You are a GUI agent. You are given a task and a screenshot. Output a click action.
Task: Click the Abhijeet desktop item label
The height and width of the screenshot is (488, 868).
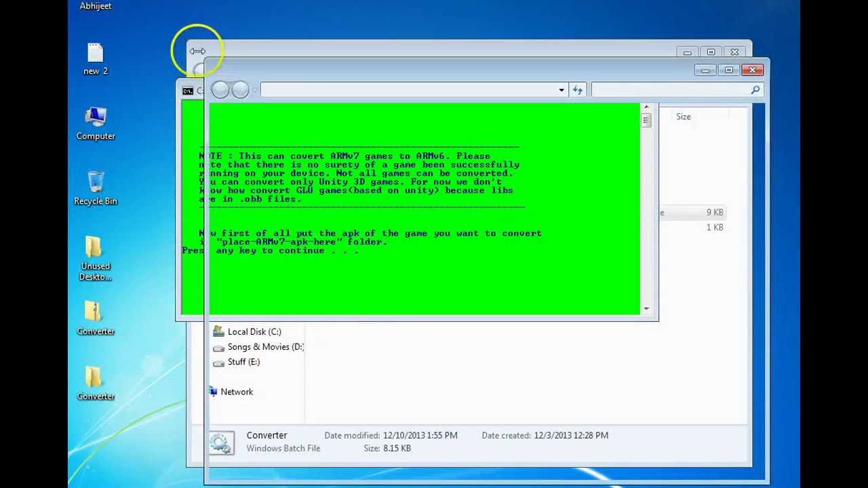tap(96, 6)
